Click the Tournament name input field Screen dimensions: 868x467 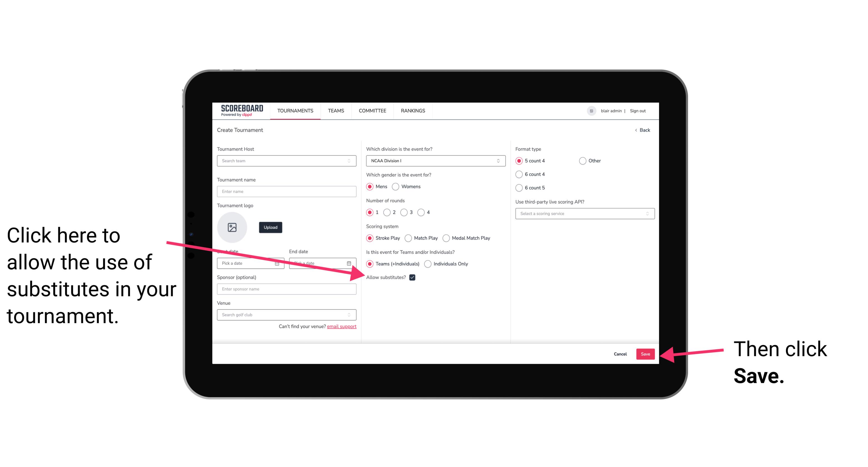286,191
